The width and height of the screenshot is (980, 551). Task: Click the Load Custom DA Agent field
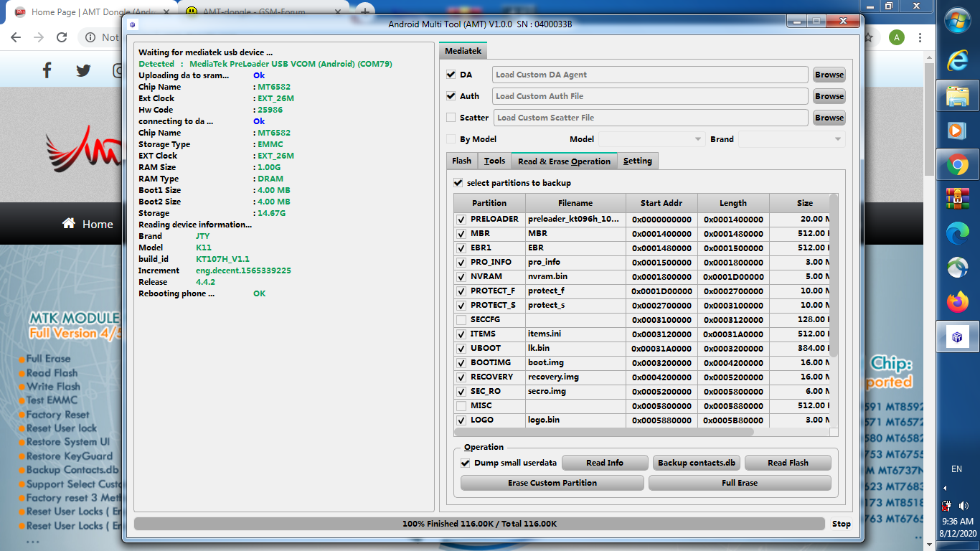pyautogui.click(x=650, y=75)
